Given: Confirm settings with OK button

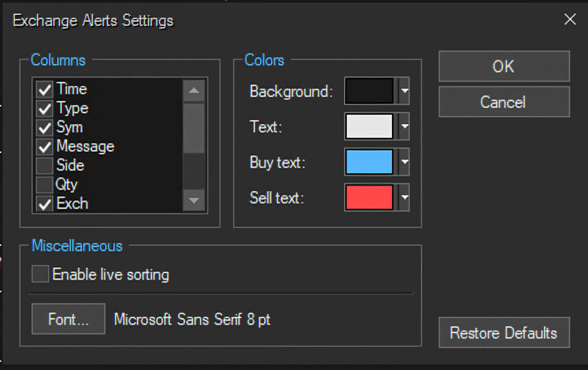Looking at the screenshot, I should pyautogui.click(x=504, y=66).
